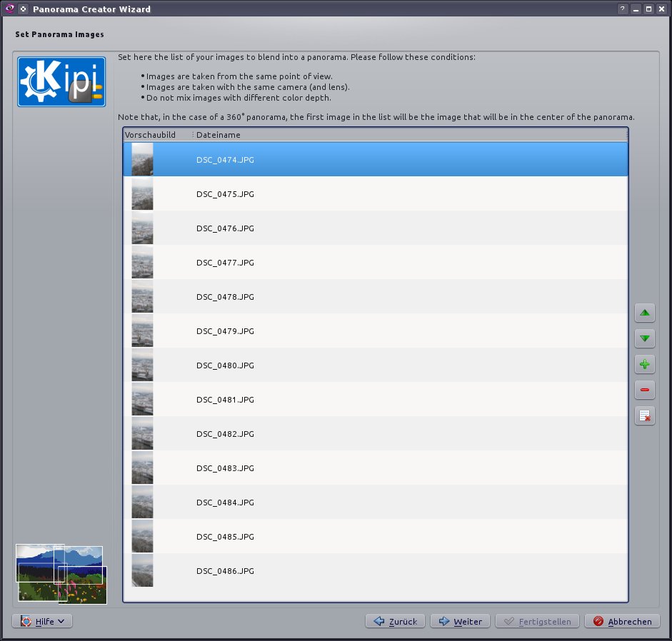Select file name DSC_0474.JPG
672x641 pixels.
pos(225,160)
